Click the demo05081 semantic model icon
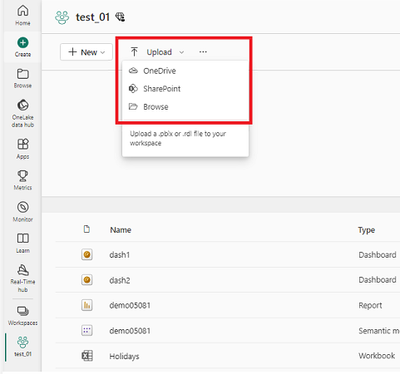The width and height of the screenshot is (400, 374). pos(87,330)
